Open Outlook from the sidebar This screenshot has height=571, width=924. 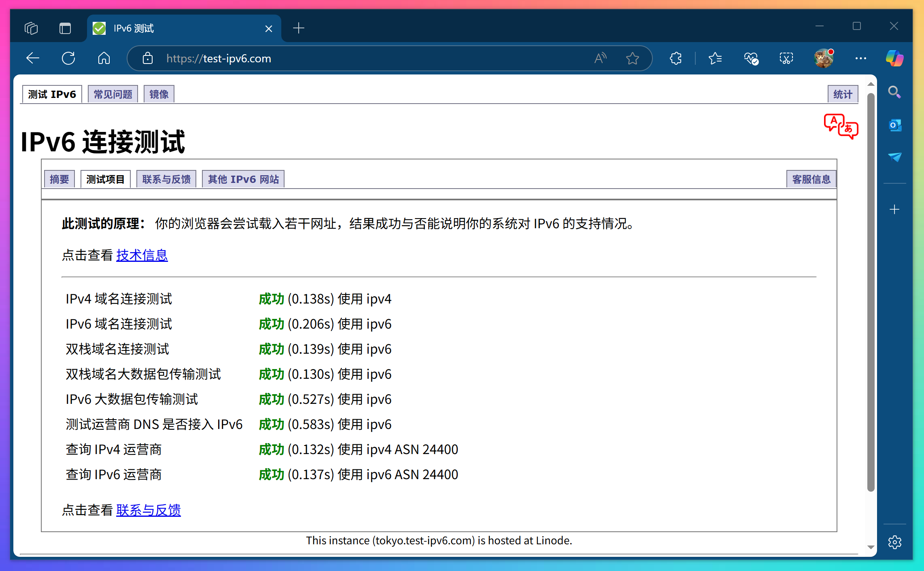pyautogui.click(x=895, y=125)
